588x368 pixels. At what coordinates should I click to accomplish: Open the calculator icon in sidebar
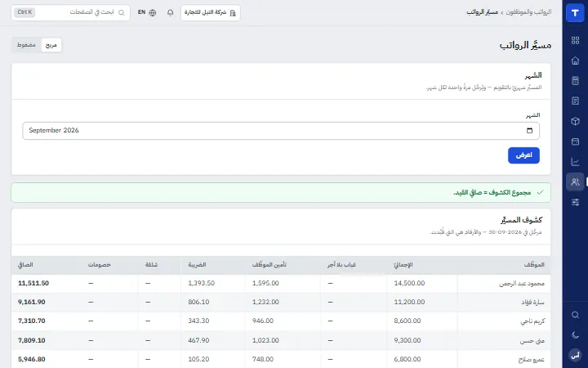575,81
